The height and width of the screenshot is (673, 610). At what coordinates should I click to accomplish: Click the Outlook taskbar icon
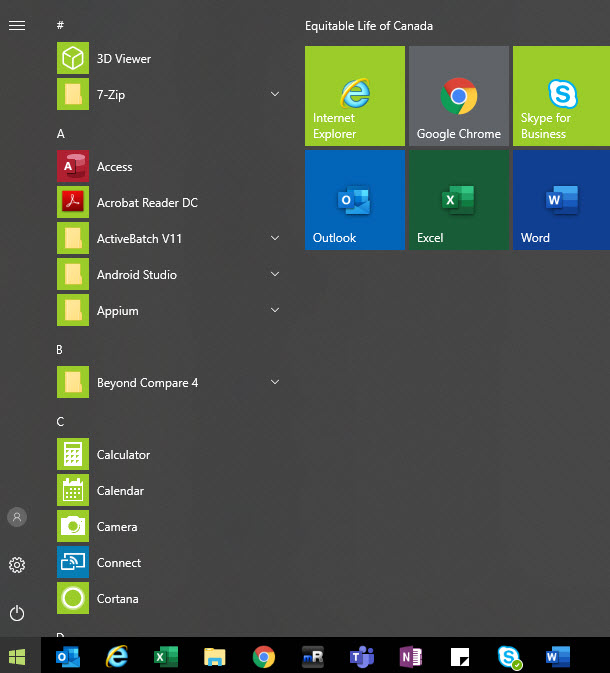click(68, 656)
